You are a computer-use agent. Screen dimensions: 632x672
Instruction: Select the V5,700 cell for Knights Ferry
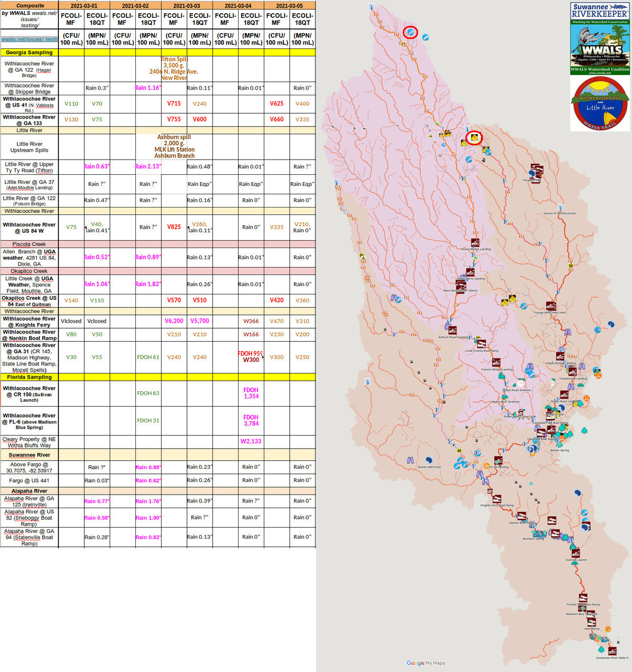(x=200, y=321)
